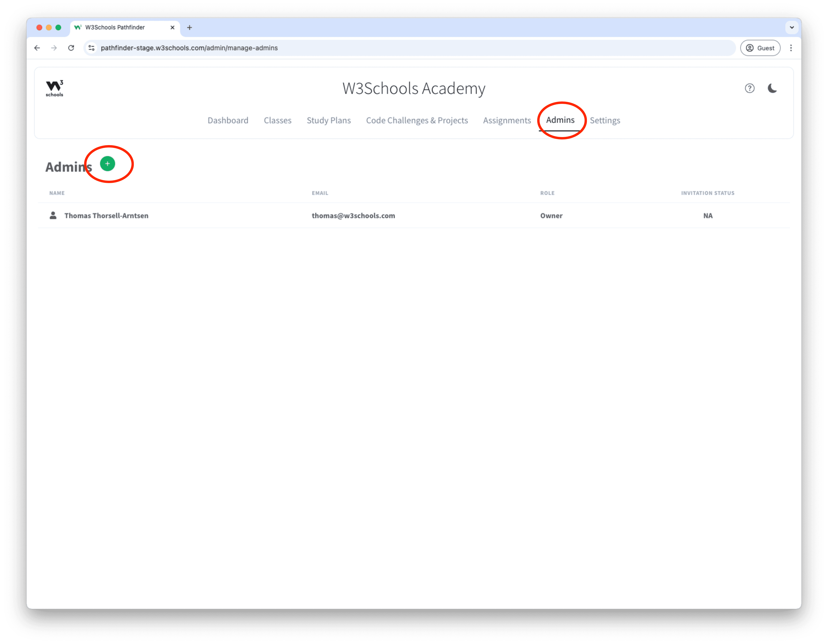Expand the tab search dropdown arrow

[792, 27]
